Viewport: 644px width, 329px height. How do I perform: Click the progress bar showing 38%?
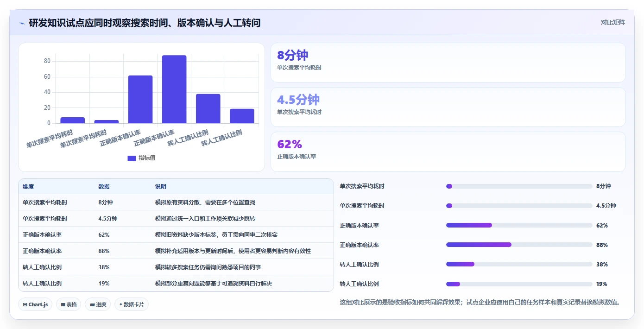click(519, 264)
